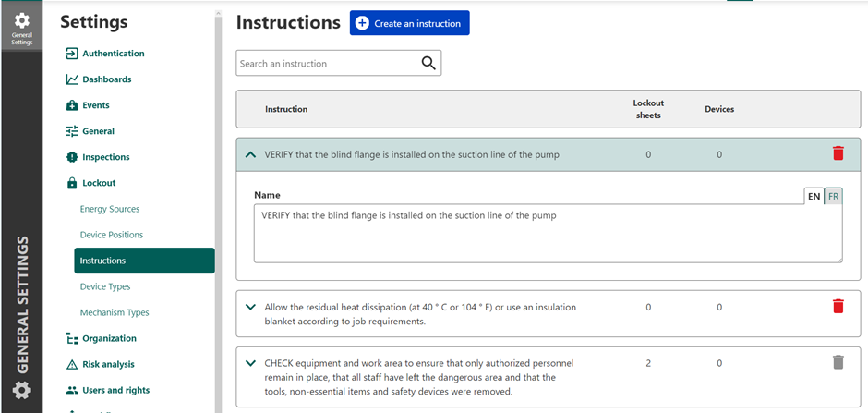The image size is (868, 413).
Task: Open the Energy Sources submenu item
Action: coord(110,209)
